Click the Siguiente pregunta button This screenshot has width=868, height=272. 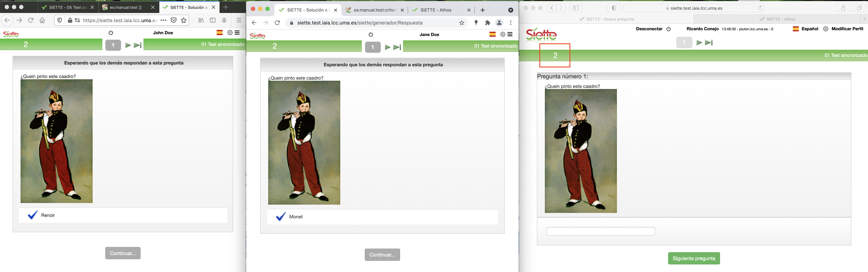coord(694,258)
